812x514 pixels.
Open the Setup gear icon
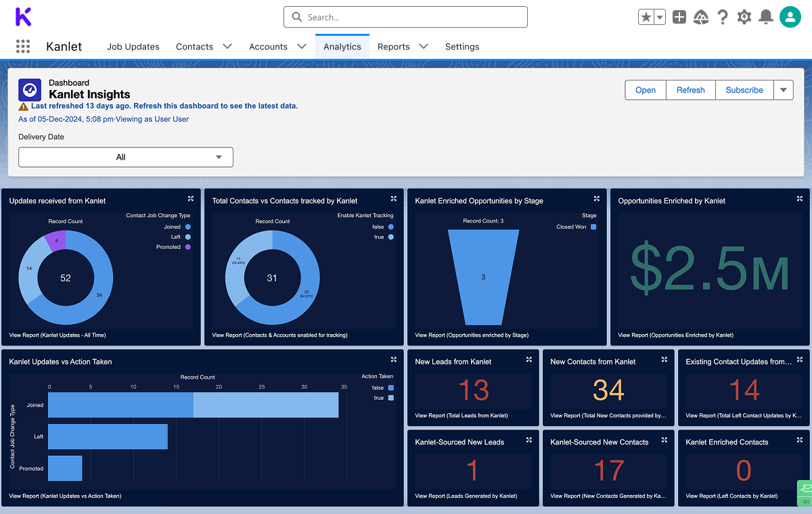click(744, 18)
